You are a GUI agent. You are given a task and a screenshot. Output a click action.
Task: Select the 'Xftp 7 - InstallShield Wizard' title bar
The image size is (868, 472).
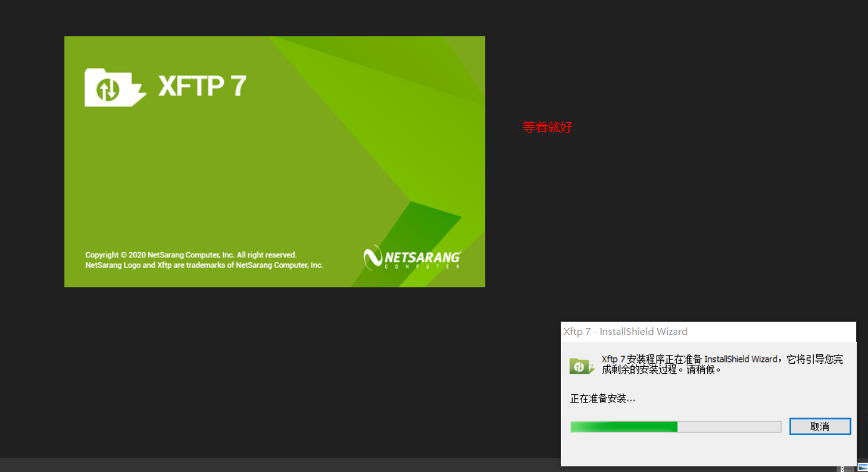708,332
